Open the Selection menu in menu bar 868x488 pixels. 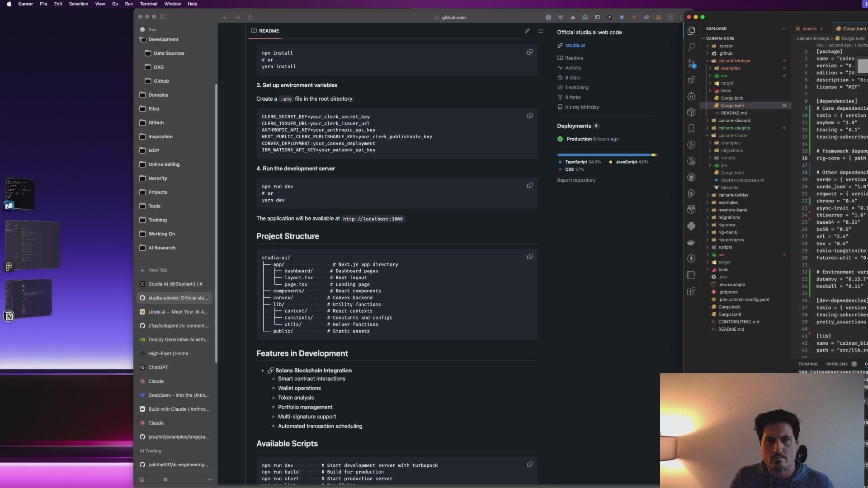coord(79,4)
